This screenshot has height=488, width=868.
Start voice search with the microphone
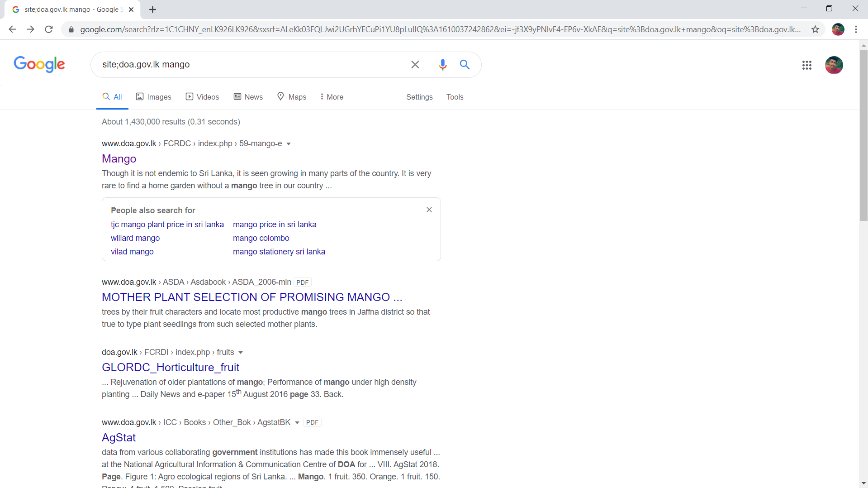point(443,65)
